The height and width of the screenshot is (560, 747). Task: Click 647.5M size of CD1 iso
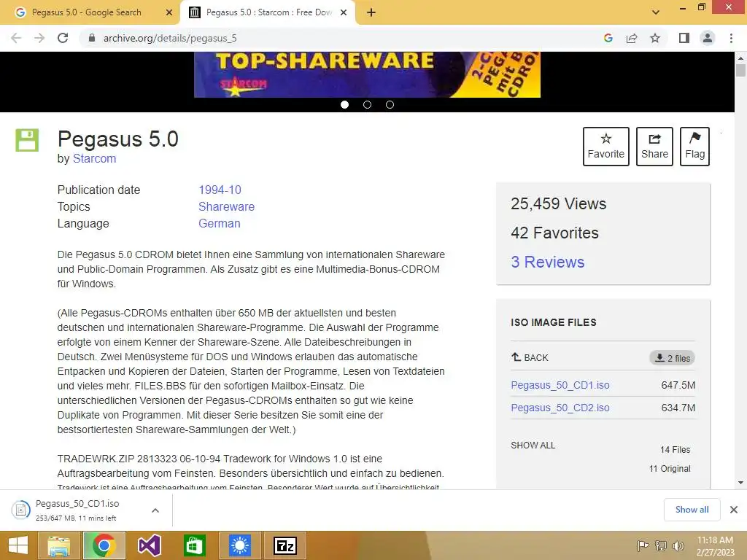(678, 385)
